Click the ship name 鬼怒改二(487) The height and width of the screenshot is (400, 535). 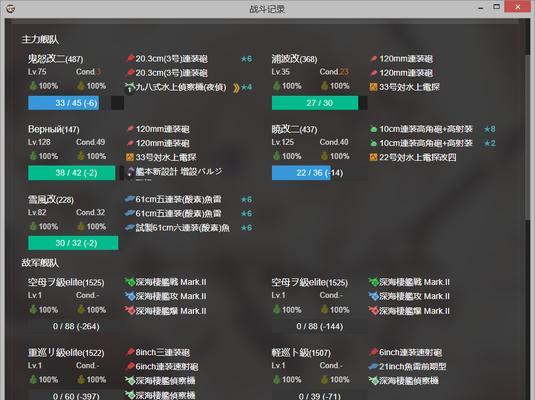56,59
